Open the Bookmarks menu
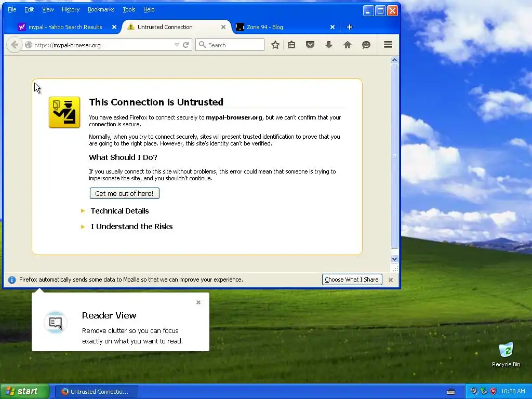 101,9
